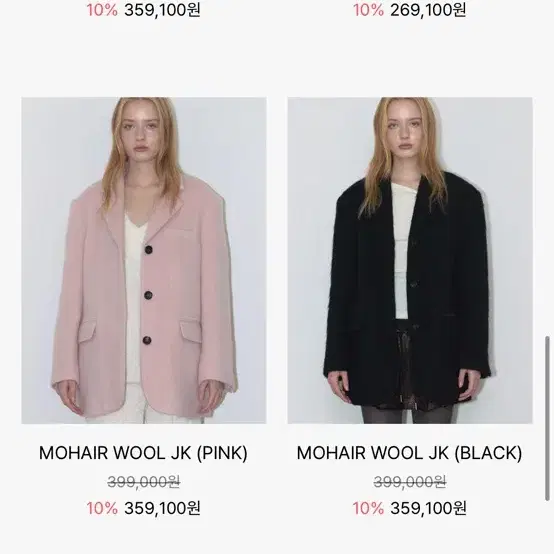Click the top brown button on the pink blazer
This screenshot has height=554, width=554.
[x=149, y=250]
